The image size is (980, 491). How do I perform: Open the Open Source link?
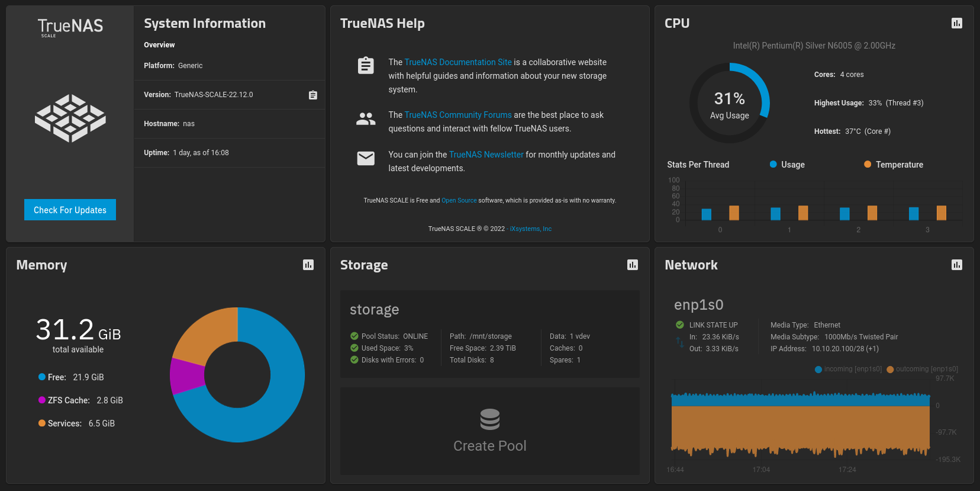click(x=459, y=200)
